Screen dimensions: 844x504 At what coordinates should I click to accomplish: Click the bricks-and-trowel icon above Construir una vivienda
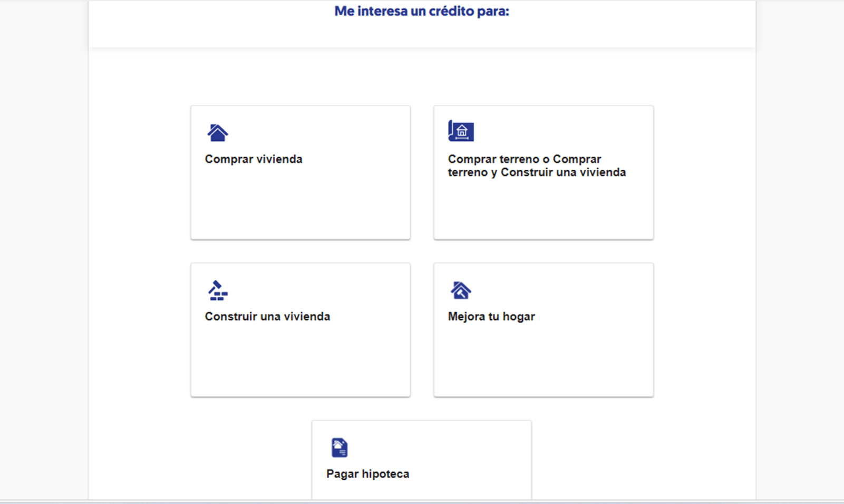click(217, 290)
